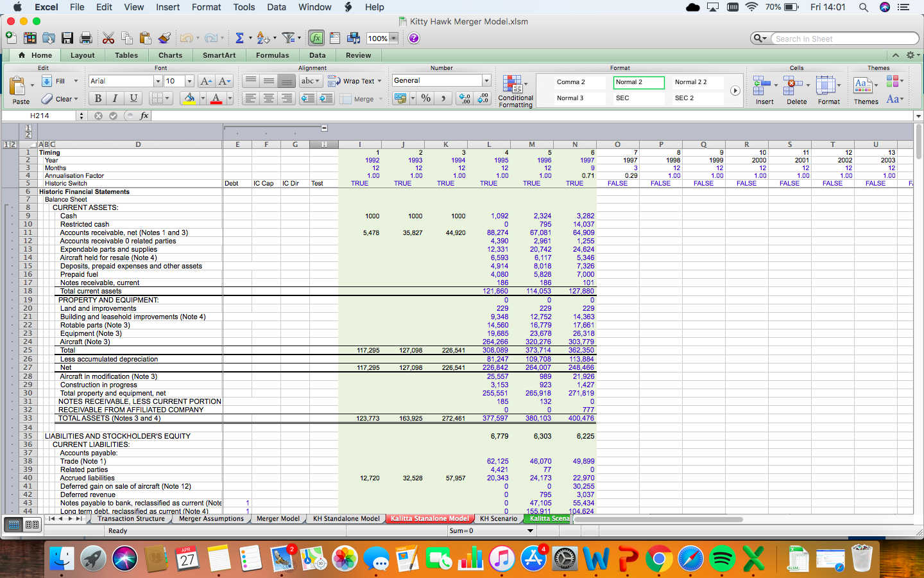
Task: Click the Cut scissors icon
Action: coord(108,39)
